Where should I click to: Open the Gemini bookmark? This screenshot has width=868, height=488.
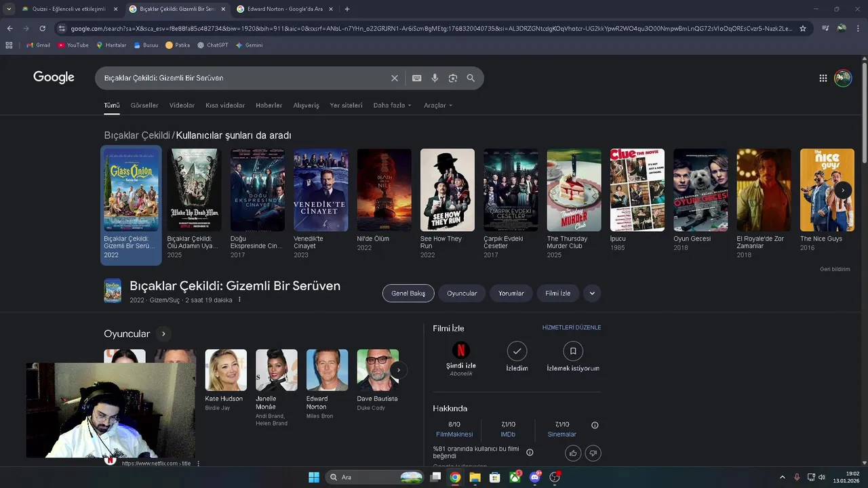coord(249,45)
